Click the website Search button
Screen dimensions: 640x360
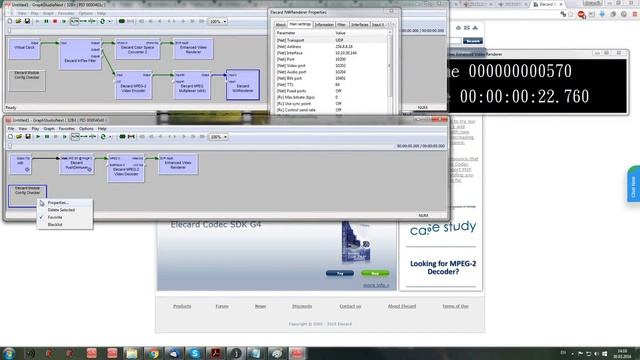[x=473, y=41]
